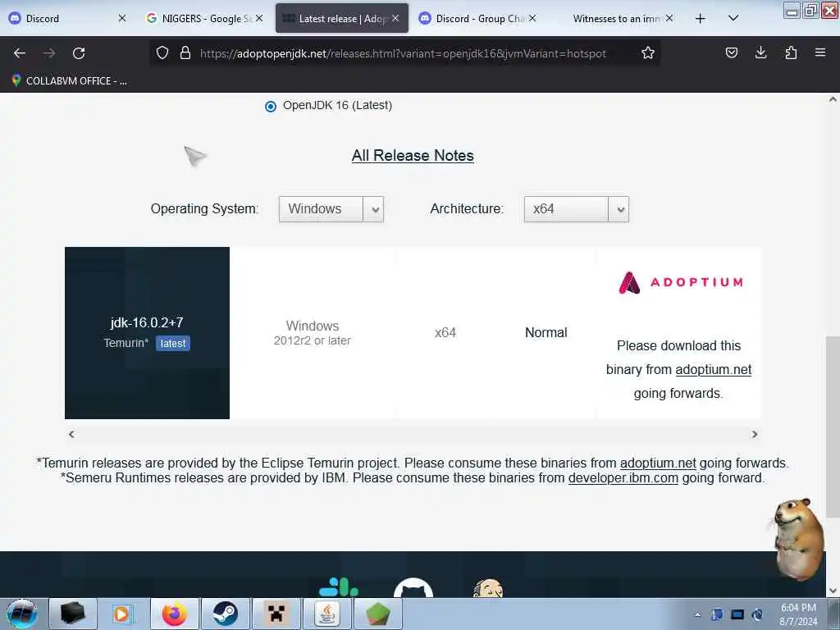
Task: Click the address bar URL
Action: coord(403,53)
